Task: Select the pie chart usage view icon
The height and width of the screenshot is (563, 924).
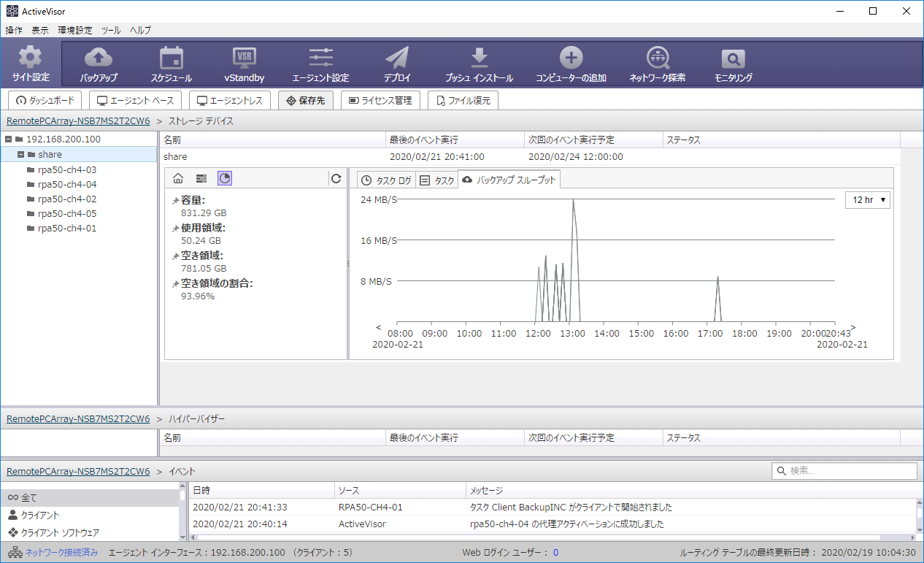Action: click(x=225, y=178)
